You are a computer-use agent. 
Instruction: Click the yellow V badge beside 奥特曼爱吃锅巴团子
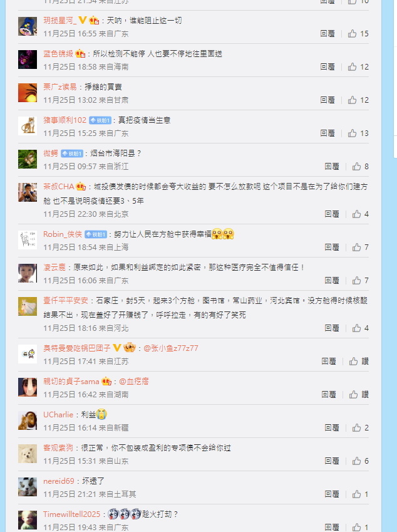pos(117,348)
